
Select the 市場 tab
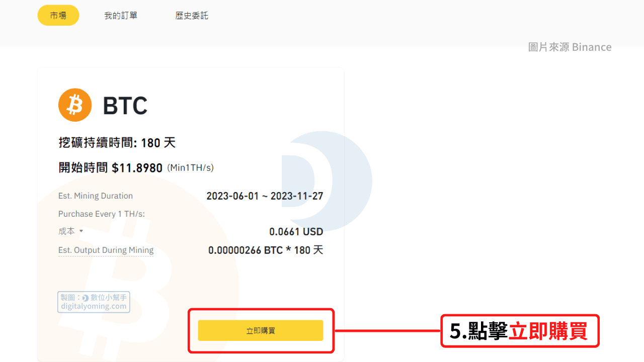tap(58, 16)
